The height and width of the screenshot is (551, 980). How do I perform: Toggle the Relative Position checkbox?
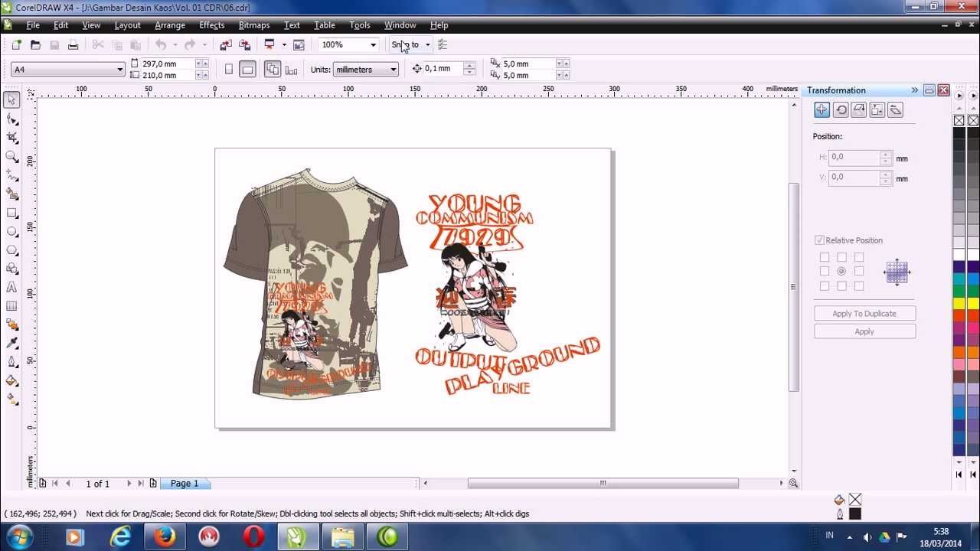click(819, 240)
